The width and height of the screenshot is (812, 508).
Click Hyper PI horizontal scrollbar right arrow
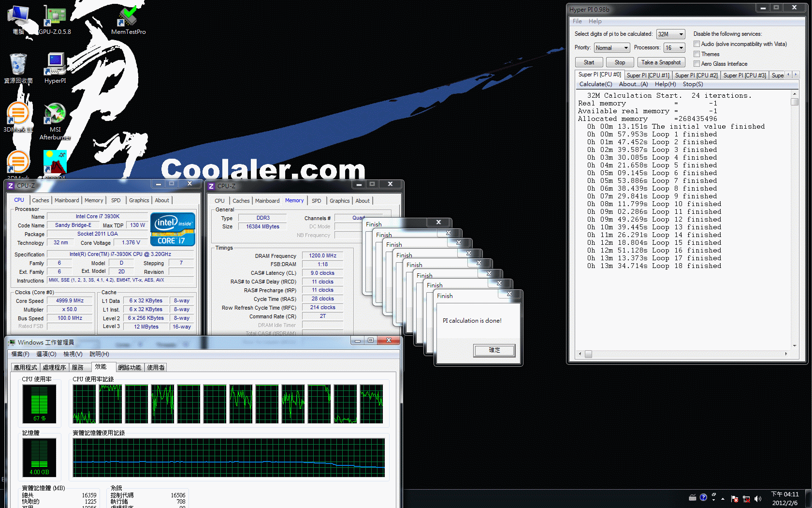(786, 354)
